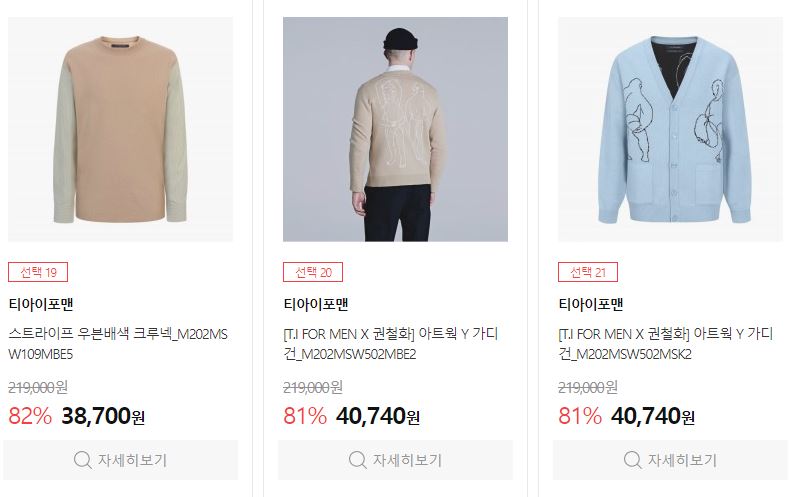This screenshot has height=497, width=793.
Task: Click 티아이포맨 brand name above the beige cardigan
Action: 316,304
